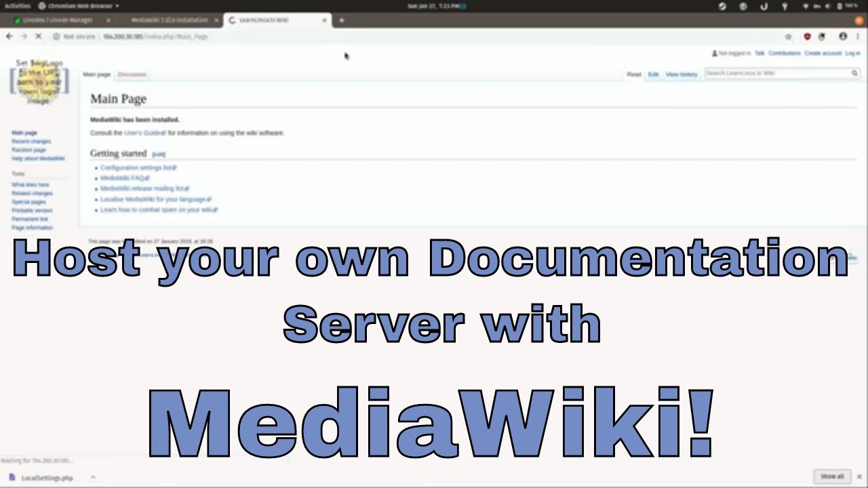The width and height of the screenshot is (868, 488).
Task: Open the Activities overview
Action: (x=17, y=6)
